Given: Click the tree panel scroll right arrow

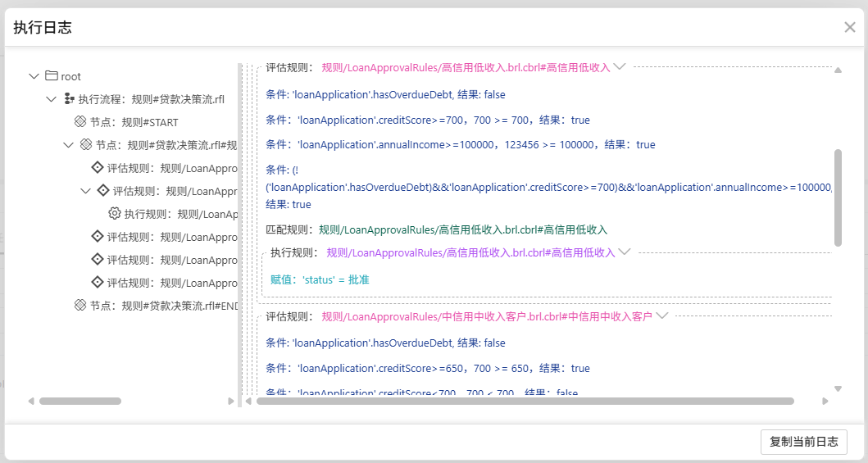Looking at the screenshot, I should (231, 401).
